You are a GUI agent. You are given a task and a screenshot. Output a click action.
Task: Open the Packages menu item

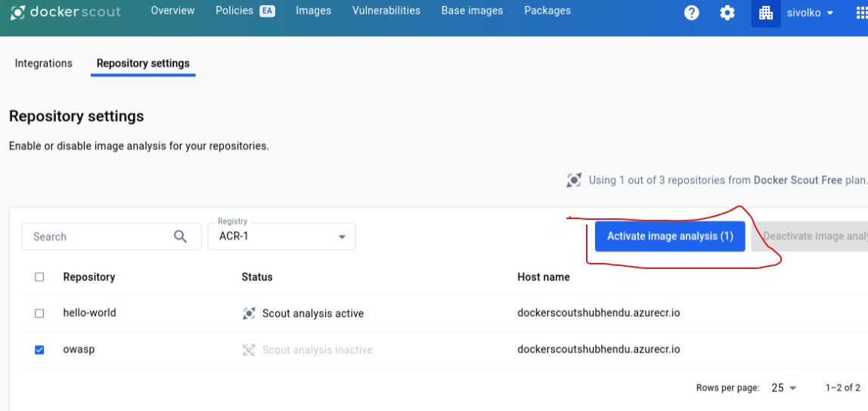(547, 11)
